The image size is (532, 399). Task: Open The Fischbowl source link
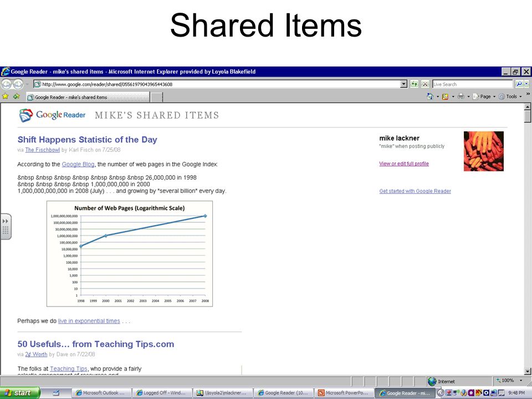click(x=43, y=150)
